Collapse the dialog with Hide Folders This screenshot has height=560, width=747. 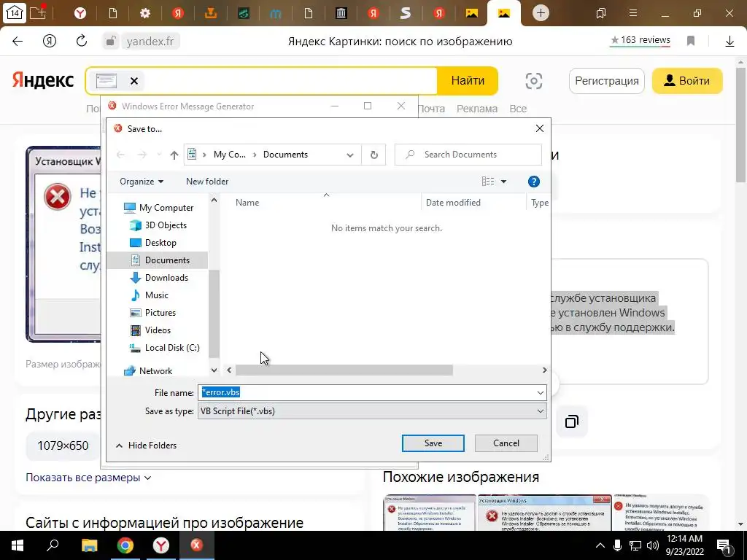click(x=146, y=446)
